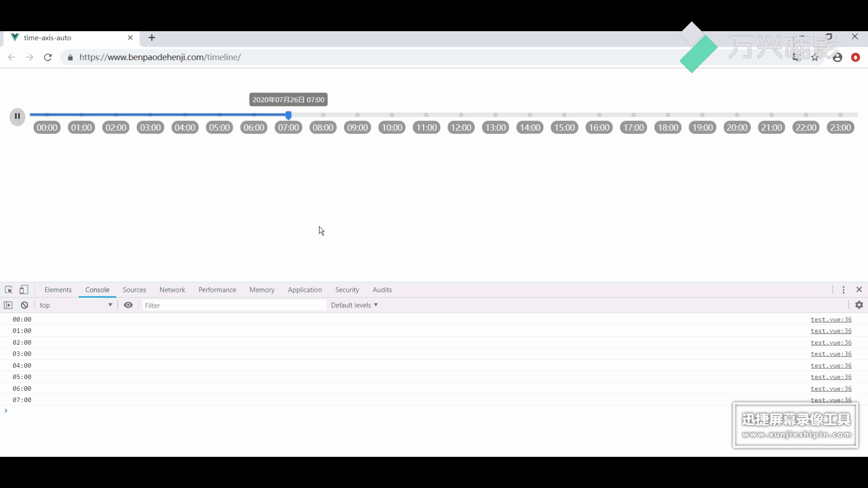Click the Elements tab in DevTools

58,290
